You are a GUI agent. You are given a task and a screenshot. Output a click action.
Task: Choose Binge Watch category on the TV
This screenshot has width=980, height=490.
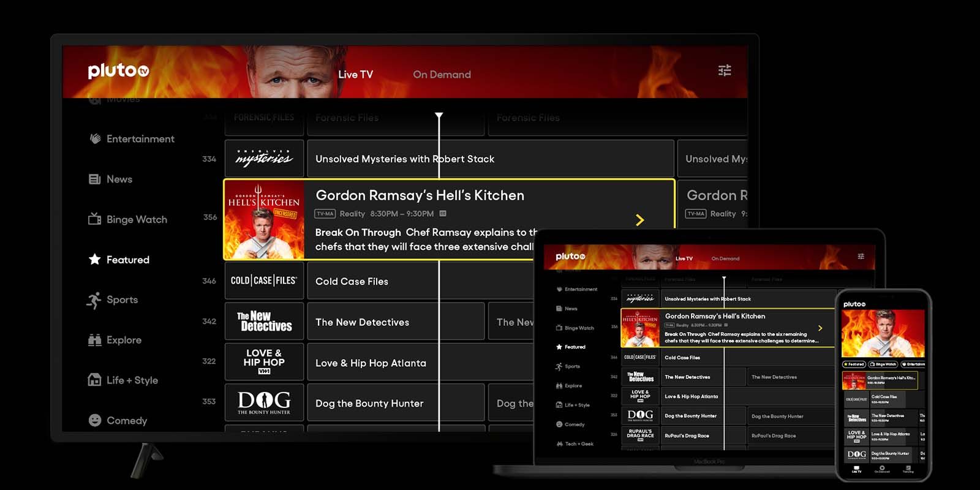[x=128, y=219]
